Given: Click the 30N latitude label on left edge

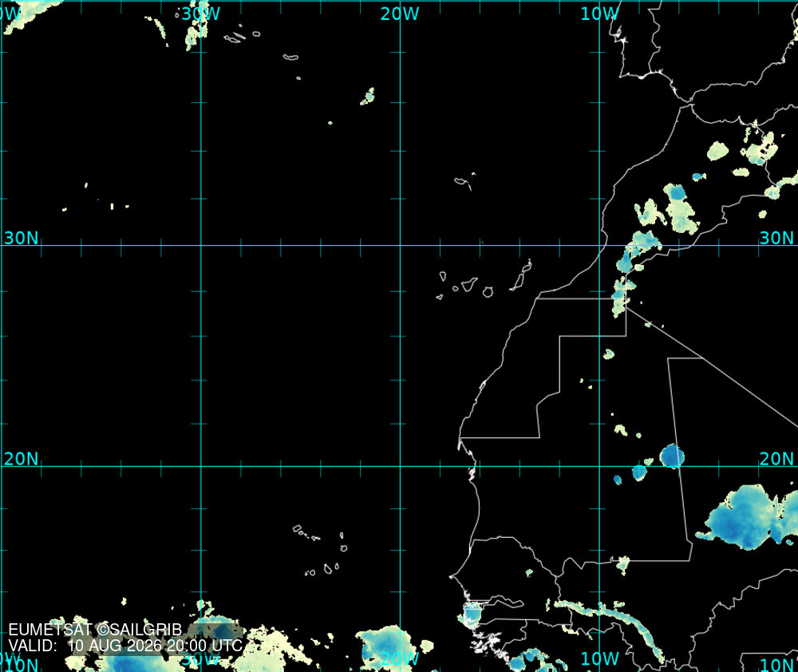Looking at the screenshot, I should tap(21, 238).
